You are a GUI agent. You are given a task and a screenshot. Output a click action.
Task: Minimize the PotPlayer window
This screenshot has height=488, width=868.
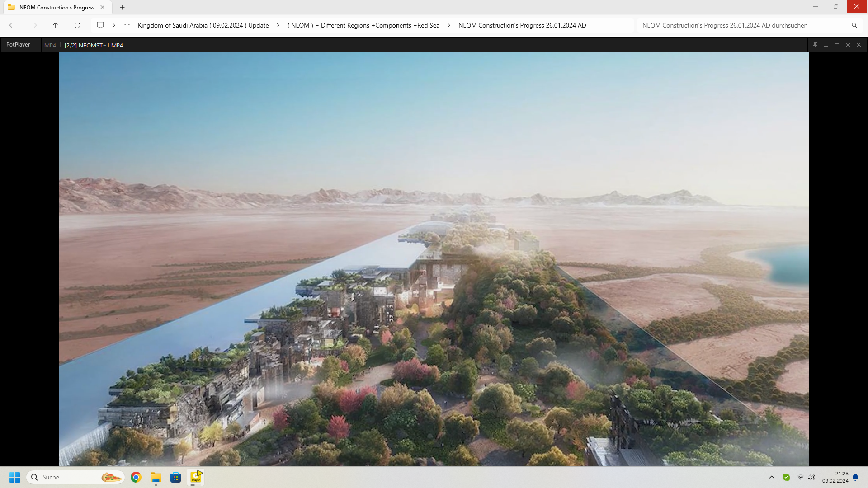826,45
